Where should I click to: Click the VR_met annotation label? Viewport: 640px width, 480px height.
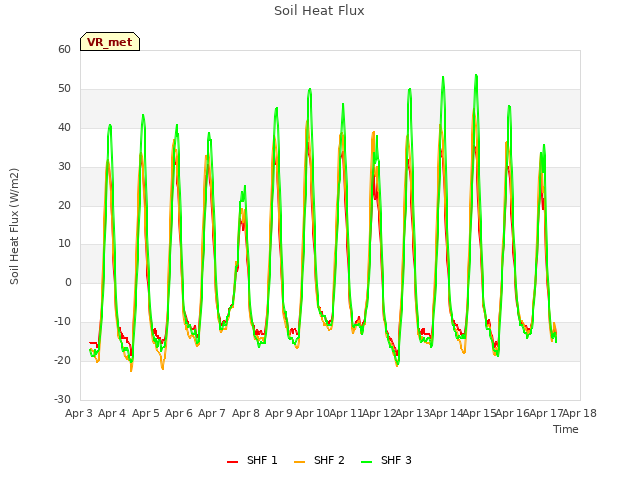110,42
